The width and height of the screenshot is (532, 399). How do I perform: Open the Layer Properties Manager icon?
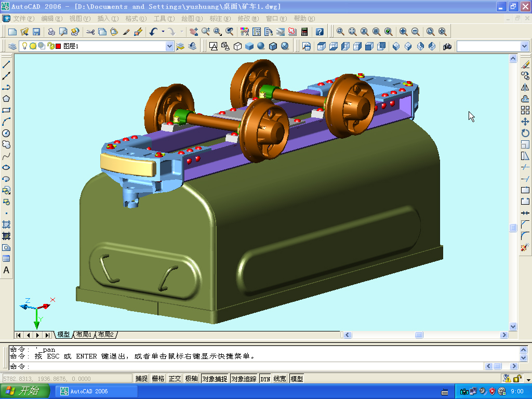click(x=12, y=46)
